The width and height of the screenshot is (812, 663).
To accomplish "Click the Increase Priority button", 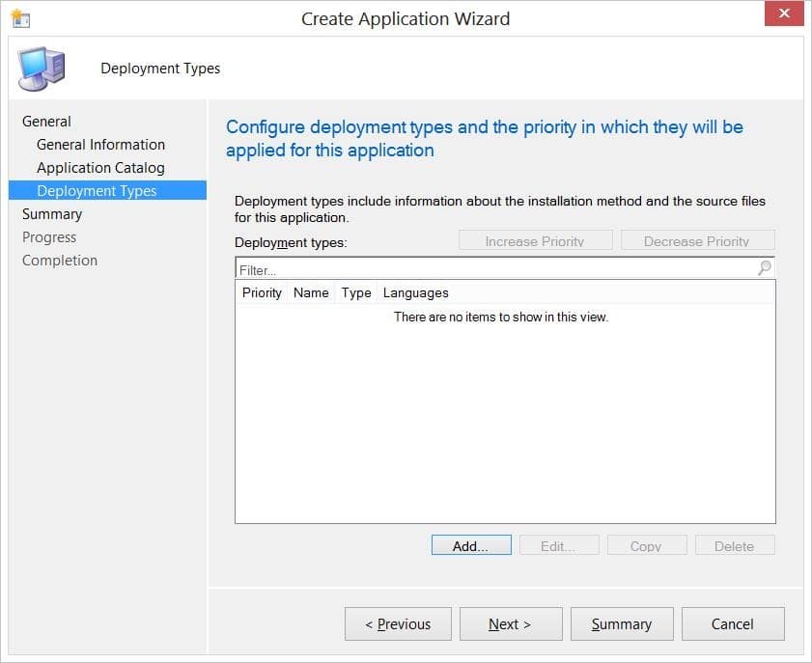I will coord(535,240).
